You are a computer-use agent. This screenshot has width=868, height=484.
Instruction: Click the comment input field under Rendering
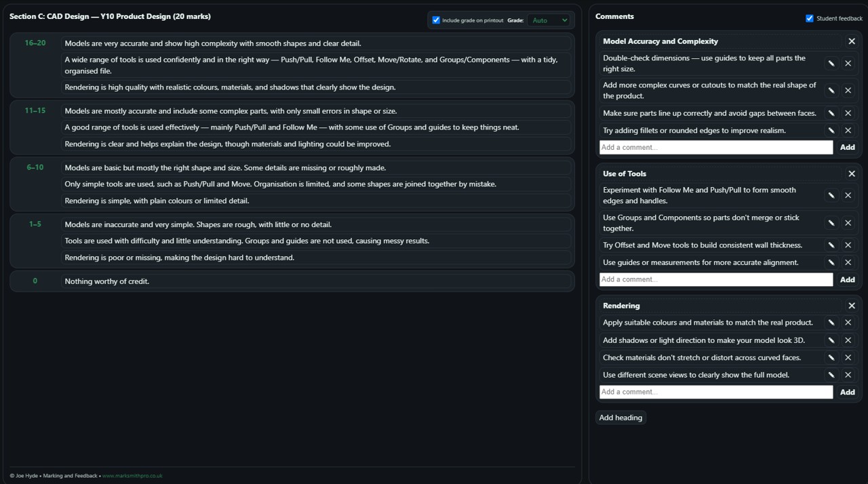[x=715, y=392]
